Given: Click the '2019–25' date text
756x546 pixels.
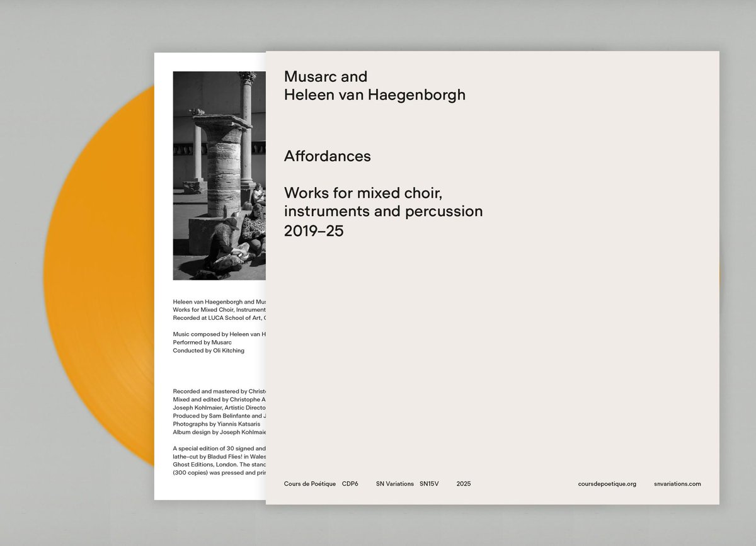Looking at the screenshot, I should click(314, 230).
